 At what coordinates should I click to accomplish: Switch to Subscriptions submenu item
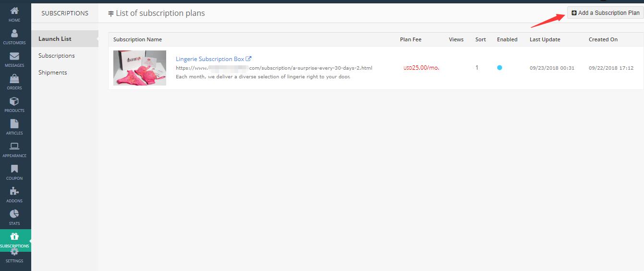point(57,56)
